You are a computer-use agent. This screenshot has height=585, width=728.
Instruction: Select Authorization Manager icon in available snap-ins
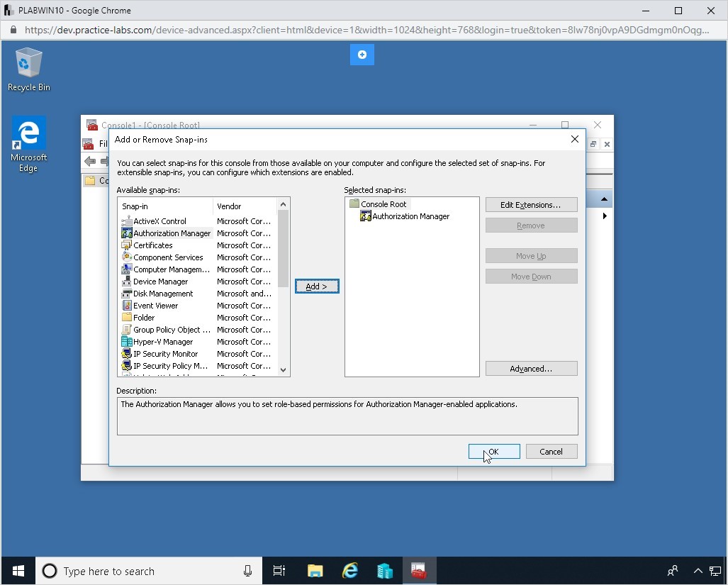(127, 233)
